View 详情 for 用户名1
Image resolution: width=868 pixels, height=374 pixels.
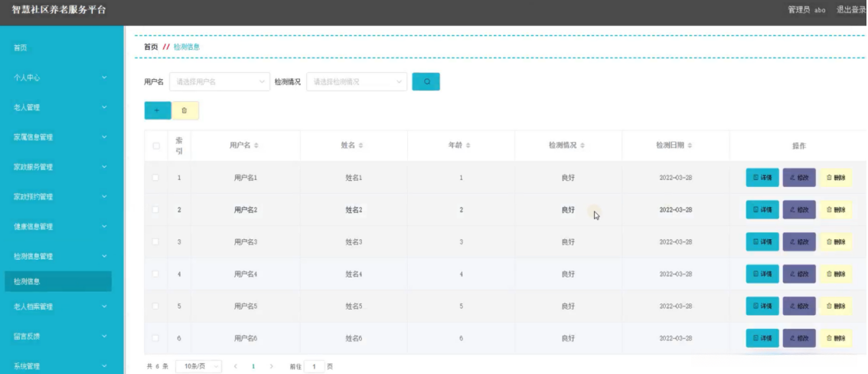pyautogui.click(x=762, y=177)
